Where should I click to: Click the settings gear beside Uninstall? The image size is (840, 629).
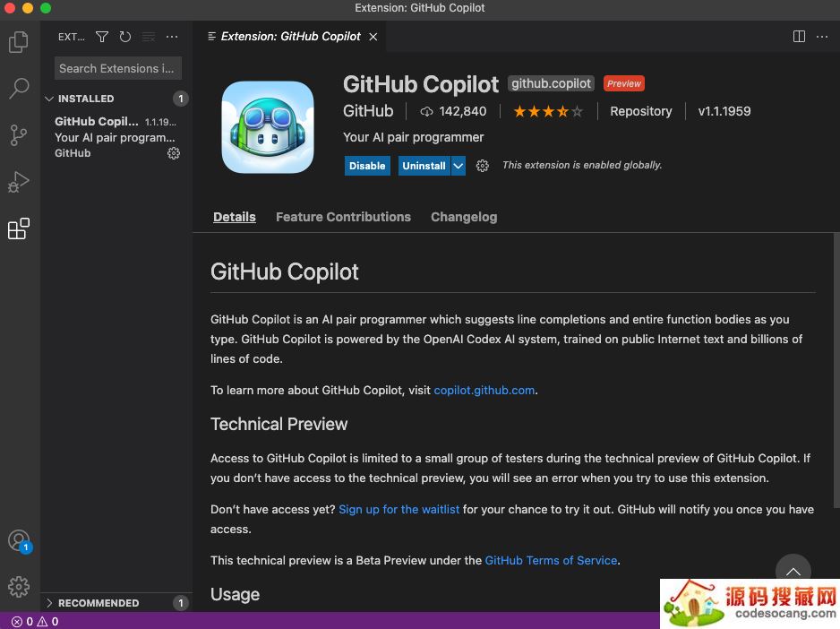point(482,165)
